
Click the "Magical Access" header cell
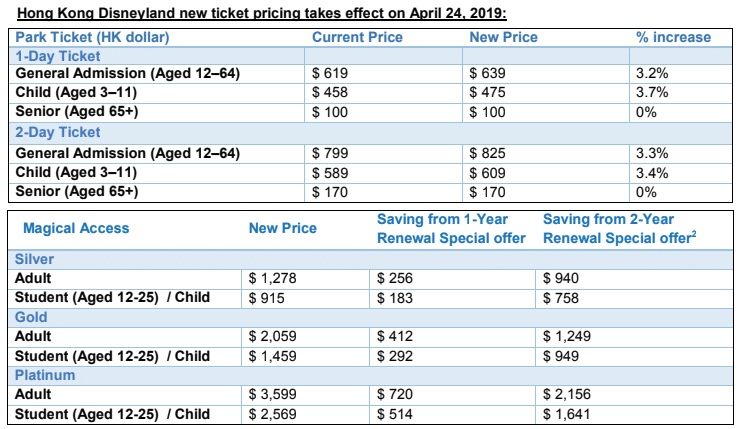pyautogui.click(x=76, y=228)
